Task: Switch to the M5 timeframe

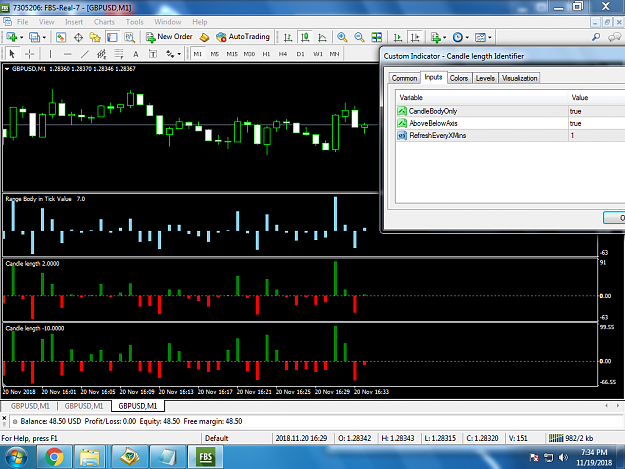Action: coord(215,54)
